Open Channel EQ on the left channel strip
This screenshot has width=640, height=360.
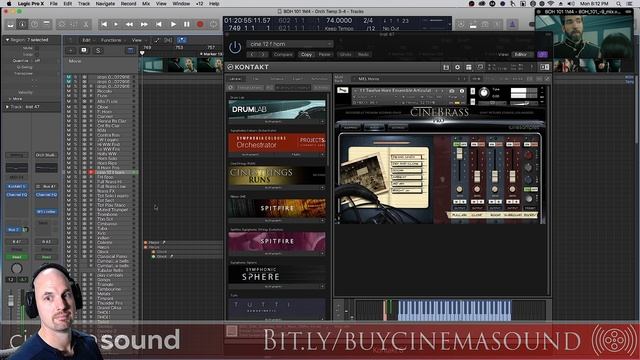[x=16, y=195]
